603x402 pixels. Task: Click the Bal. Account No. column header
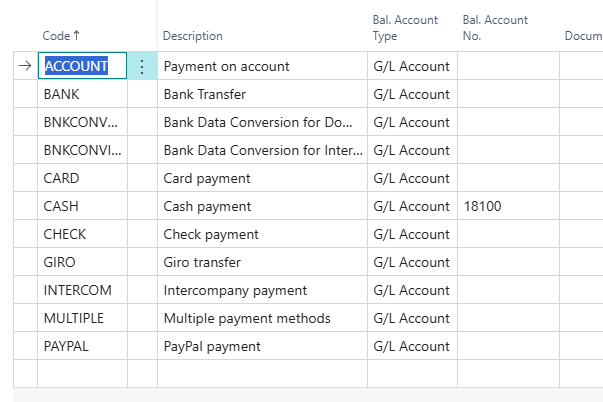pos(495,28)
